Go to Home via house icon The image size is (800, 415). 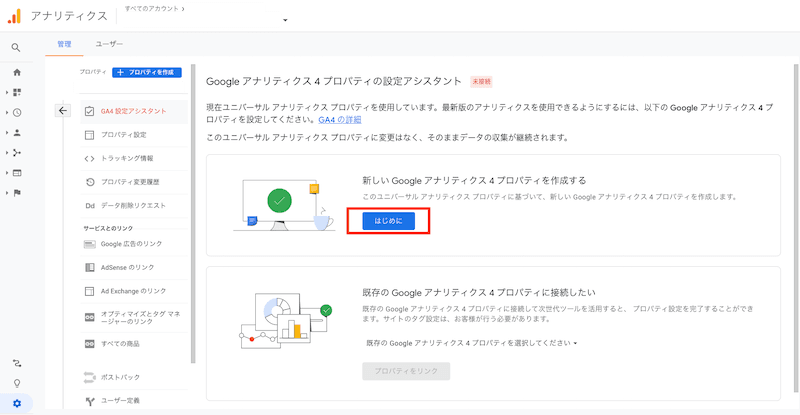[x=17, y=72]
